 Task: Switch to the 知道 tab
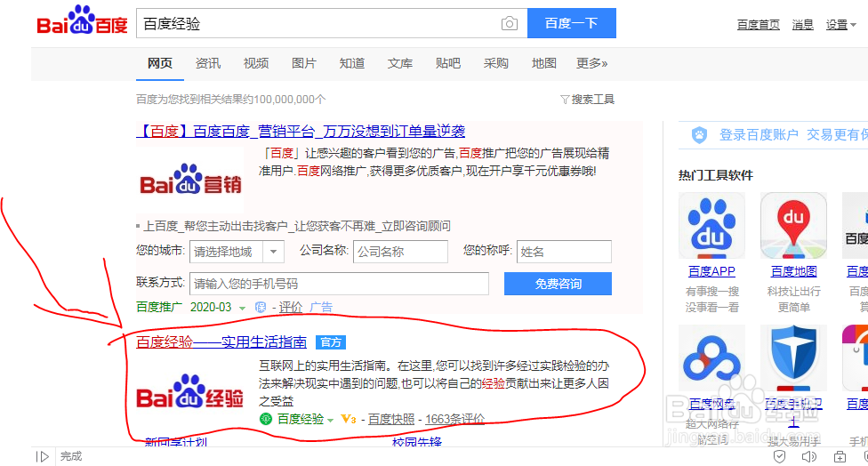coord(352,63)
